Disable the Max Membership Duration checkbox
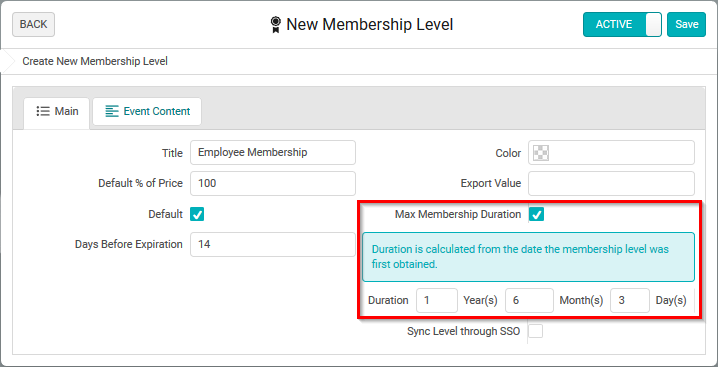Image resolution: width=718 pixels, height=367 pixels. point(537,214)
